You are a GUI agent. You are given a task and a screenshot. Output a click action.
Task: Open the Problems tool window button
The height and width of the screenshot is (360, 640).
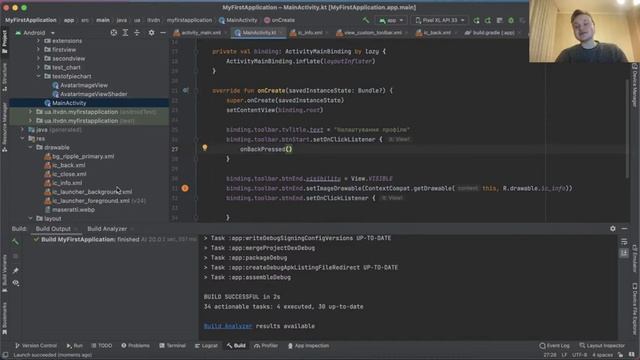136,346
